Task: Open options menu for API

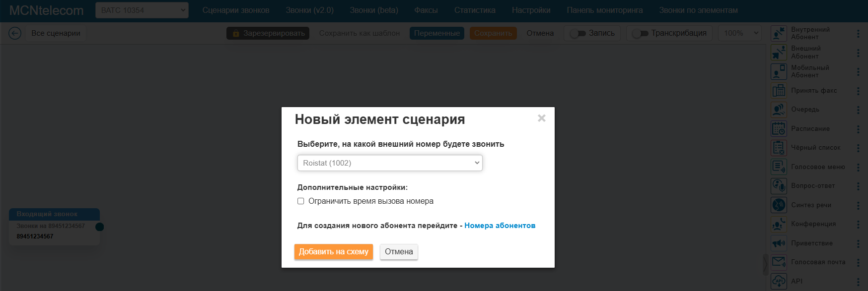Action: click(858, 282)
